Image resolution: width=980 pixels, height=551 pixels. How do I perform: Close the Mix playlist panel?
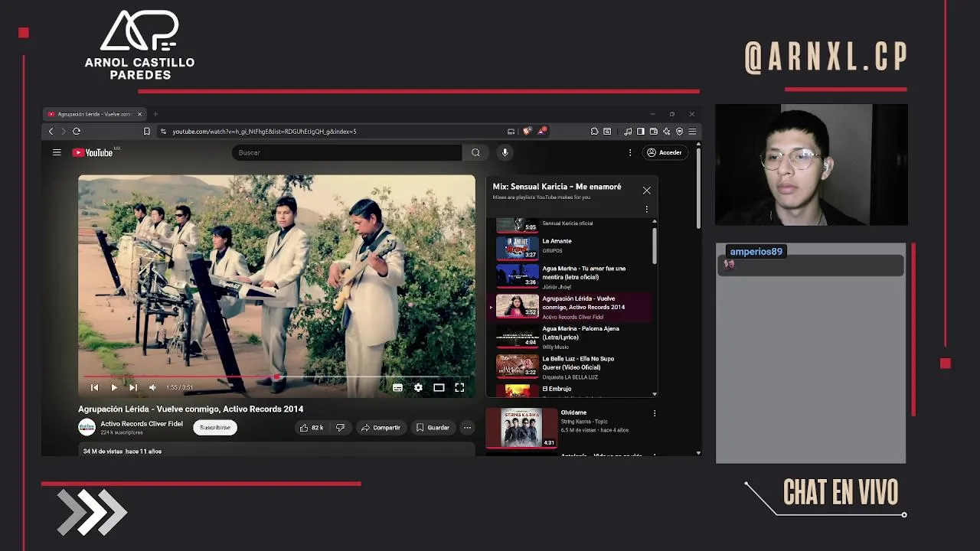[x=647, y=191]
